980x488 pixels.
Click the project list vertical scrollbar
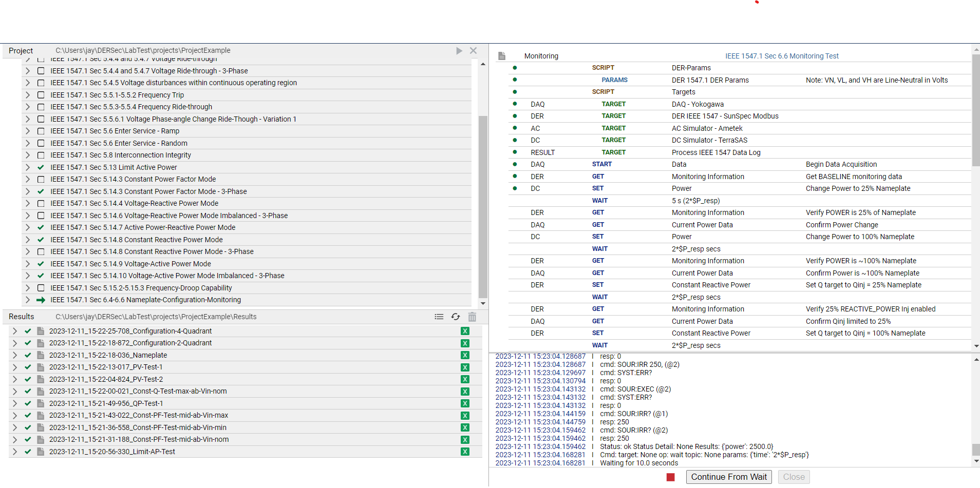tap(483, 205)
